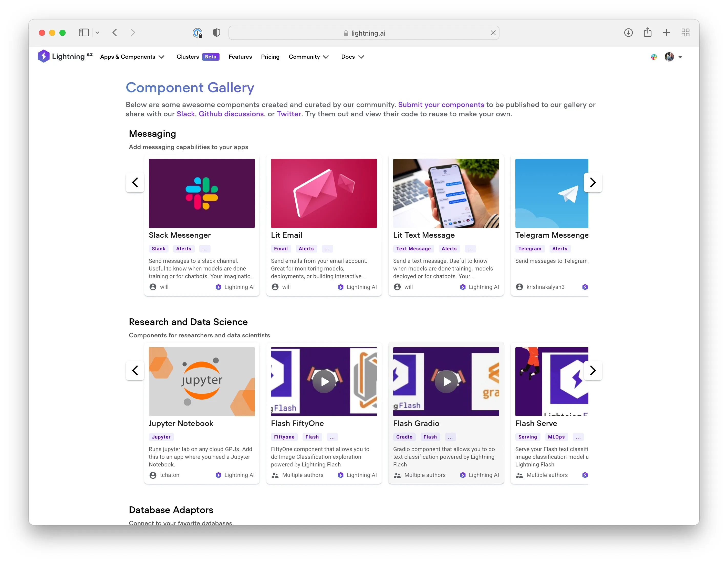Expand more tags on Lit Text Message card

click(x=470, y=249)
